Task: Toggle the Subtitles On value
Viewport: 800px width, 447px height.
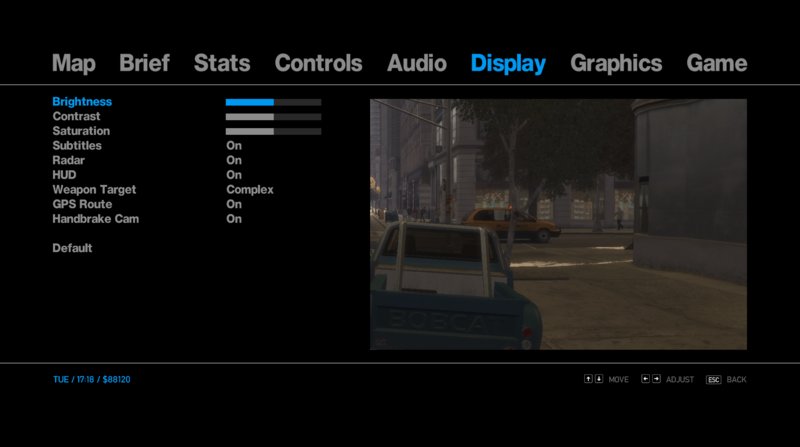Action: click(234, 145)
